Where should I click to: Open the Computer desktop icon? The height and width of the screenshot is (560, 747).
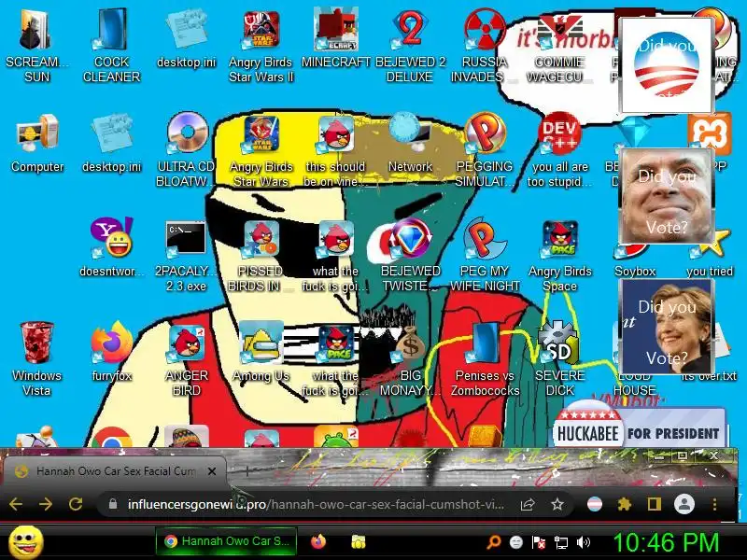37,143
